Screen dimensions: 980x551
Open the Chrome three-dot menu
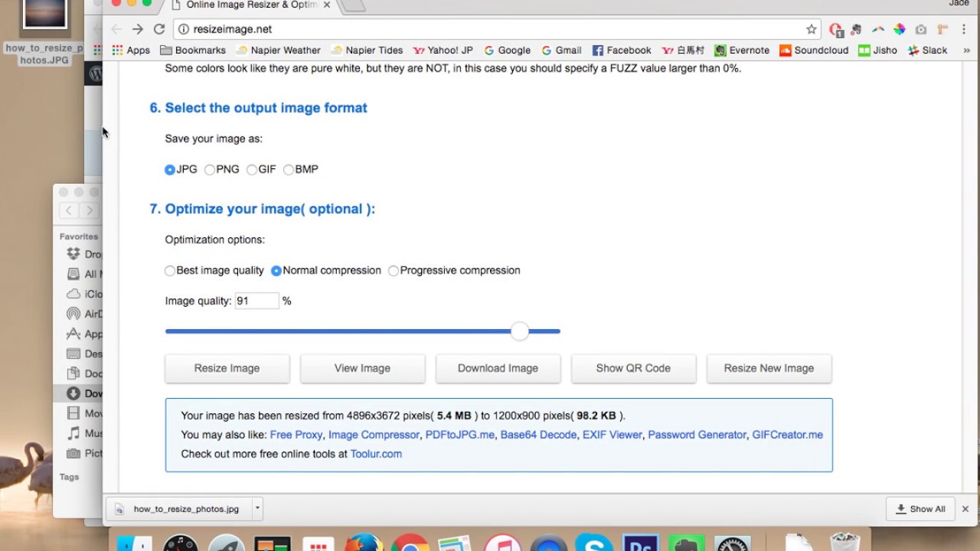pos(964,29)
